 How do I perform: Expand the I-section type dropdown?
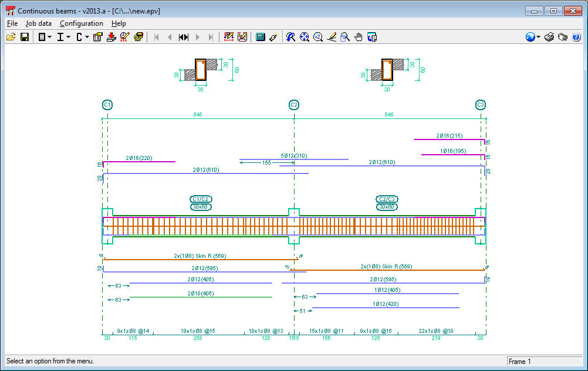[67, 36]
